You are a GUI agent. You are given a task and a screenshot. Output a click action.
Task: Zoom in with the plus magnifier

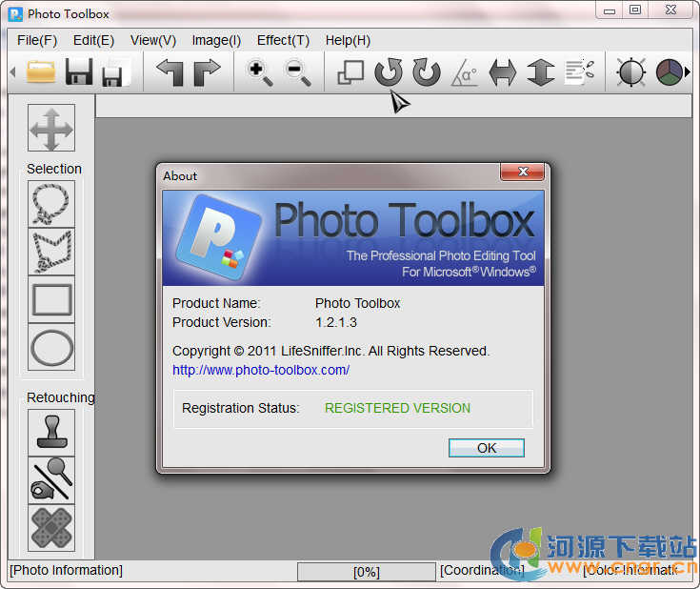260,72
